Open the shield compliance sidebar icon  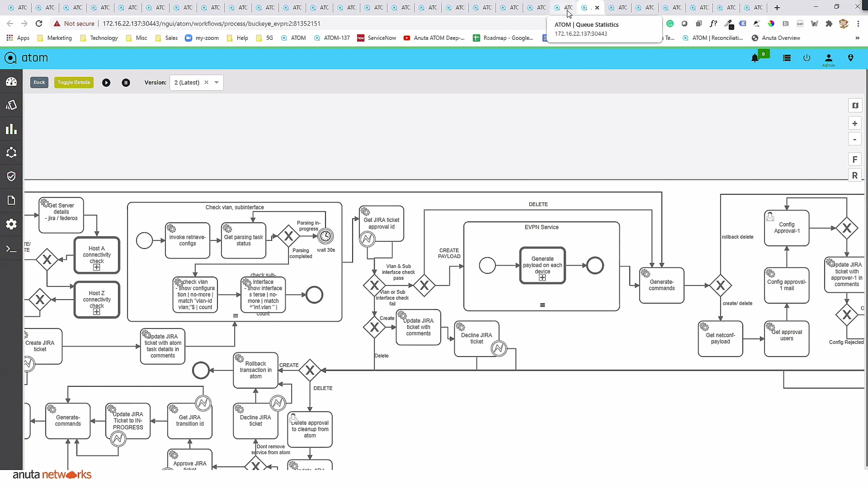(x=11, y=176)
